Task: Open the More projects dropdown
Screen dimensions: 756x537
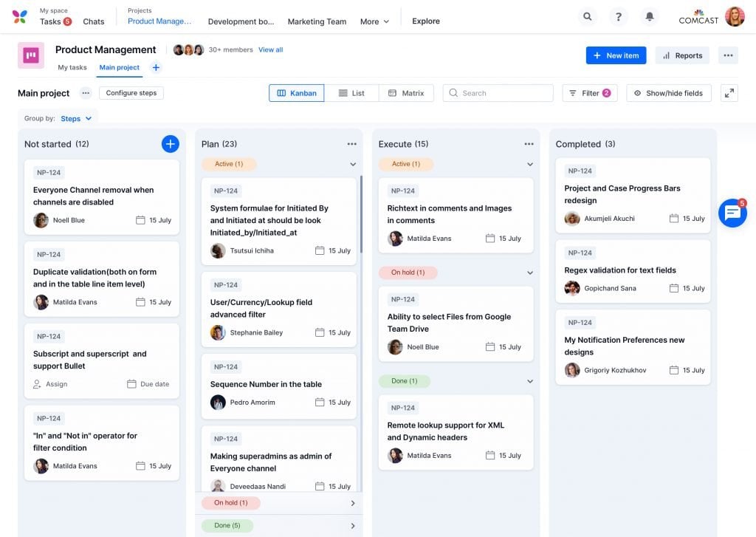Action: click(x=374, y=21)
